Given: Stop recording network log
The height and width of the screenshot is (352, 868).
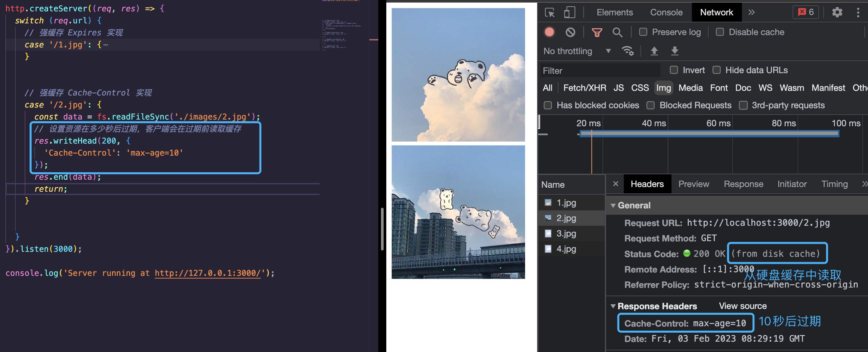Looking at the screenshot, I should pyautogui.click(x=549, y=32).
